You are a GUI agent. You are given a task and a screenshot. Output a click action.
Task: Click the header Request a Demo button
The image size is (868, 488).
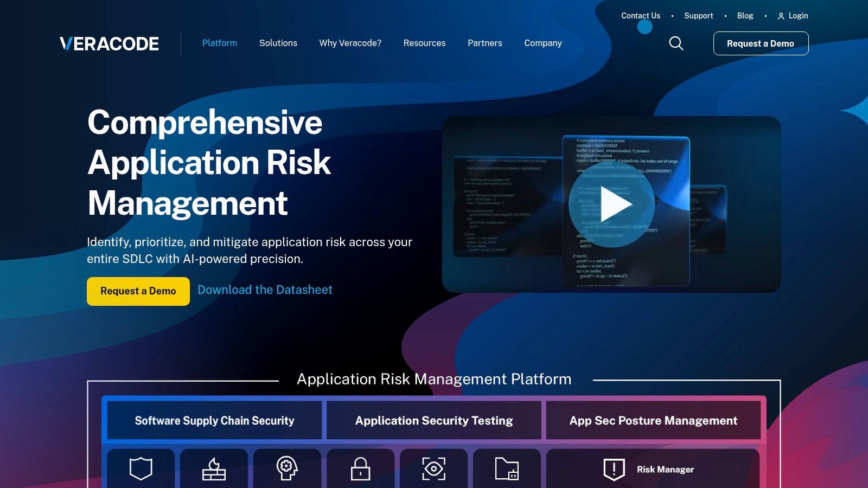click(761, 43)
